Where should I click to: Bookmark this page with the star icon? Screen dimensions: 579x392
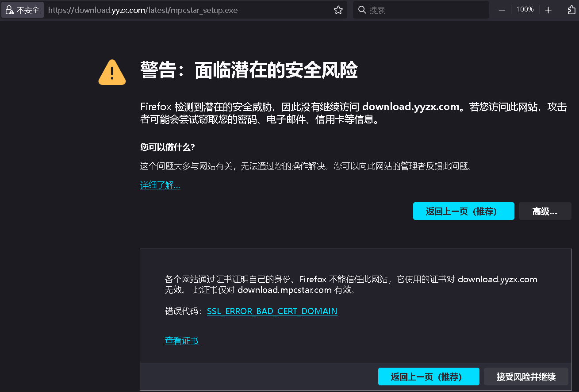[338, 10]
